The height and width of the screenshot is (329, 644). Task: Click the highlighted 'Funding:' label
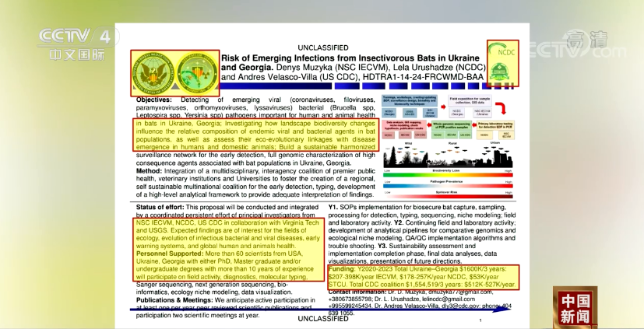point(342,268)
